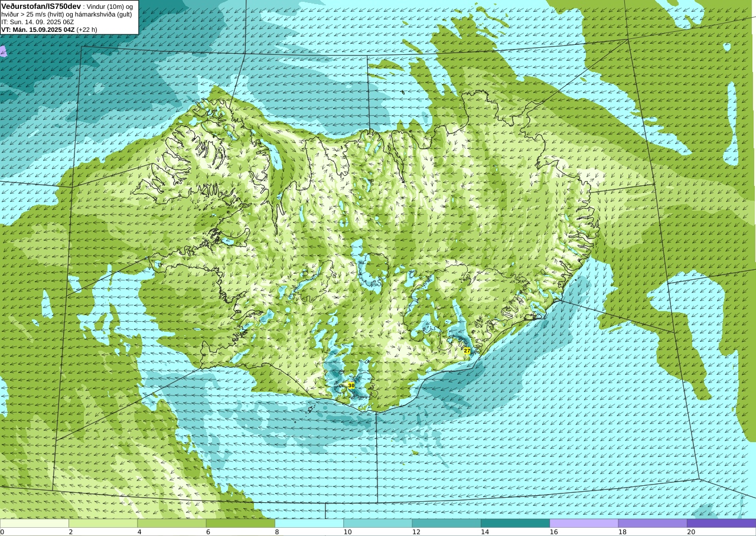
Task: Click the medium purple 18–20 legend swatch
Action: click(653, 523)
